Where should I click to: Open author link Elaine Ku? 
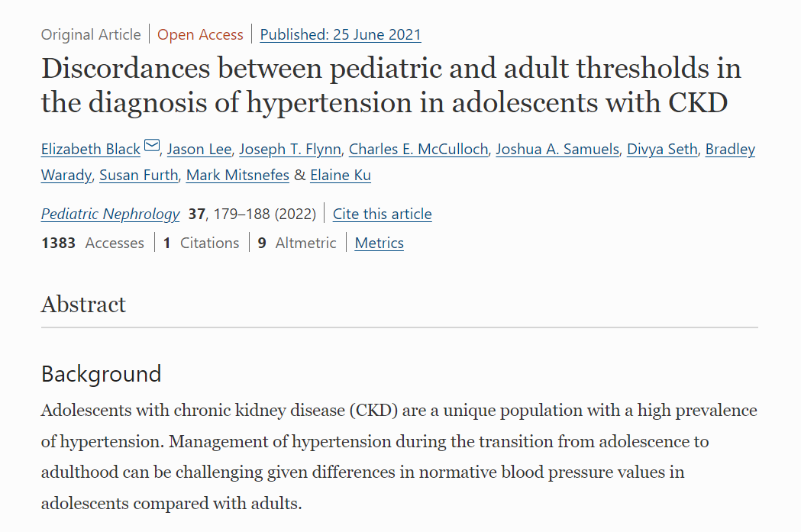point(340,175)
